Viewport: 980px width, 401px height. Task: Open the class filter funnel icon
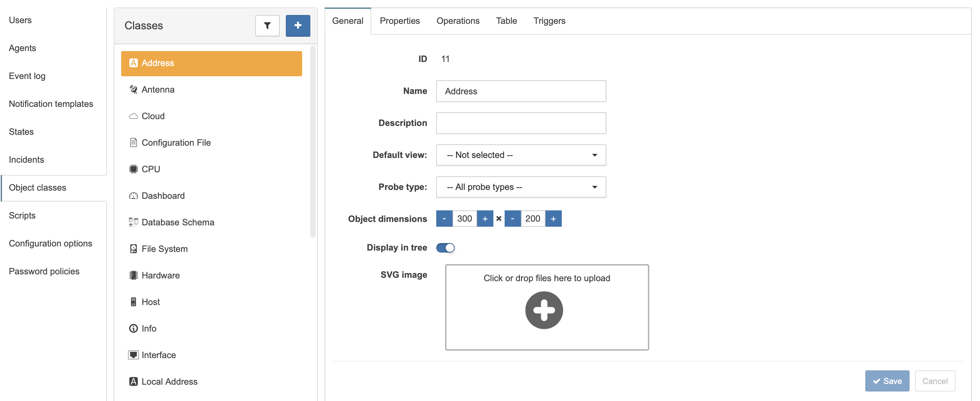[267, 26]
